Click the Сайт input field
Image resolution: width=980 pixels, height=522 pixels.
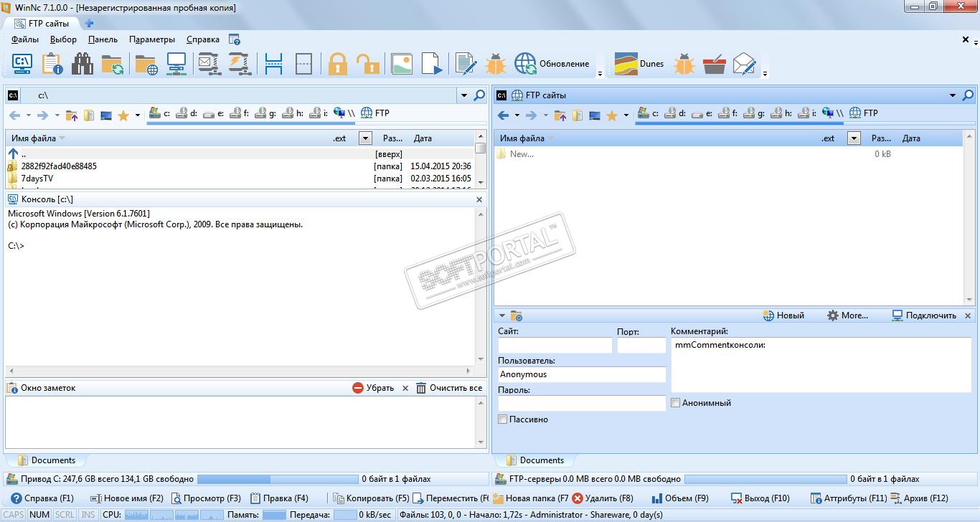555,345
